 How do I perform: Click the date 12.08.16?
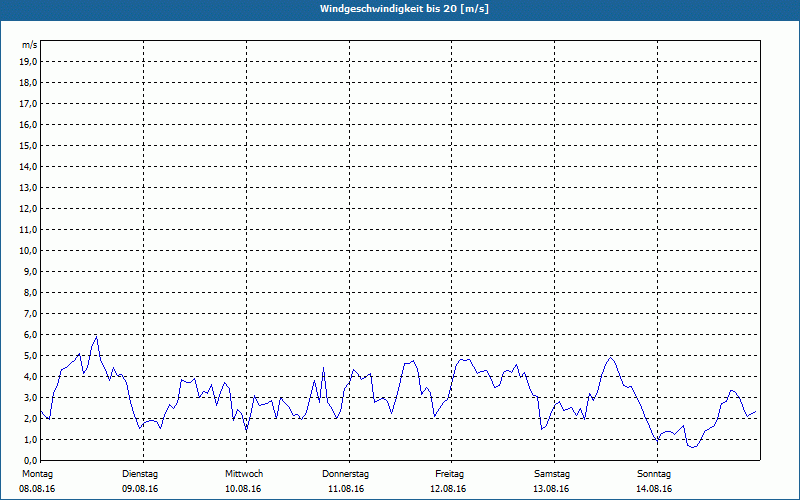(448, 489)
